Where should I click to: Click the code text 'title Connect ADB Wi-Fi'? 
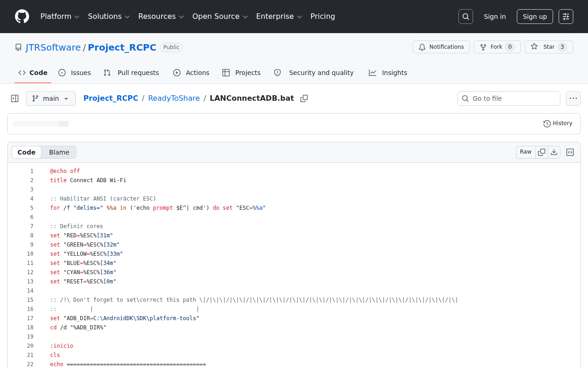point(88,180)
